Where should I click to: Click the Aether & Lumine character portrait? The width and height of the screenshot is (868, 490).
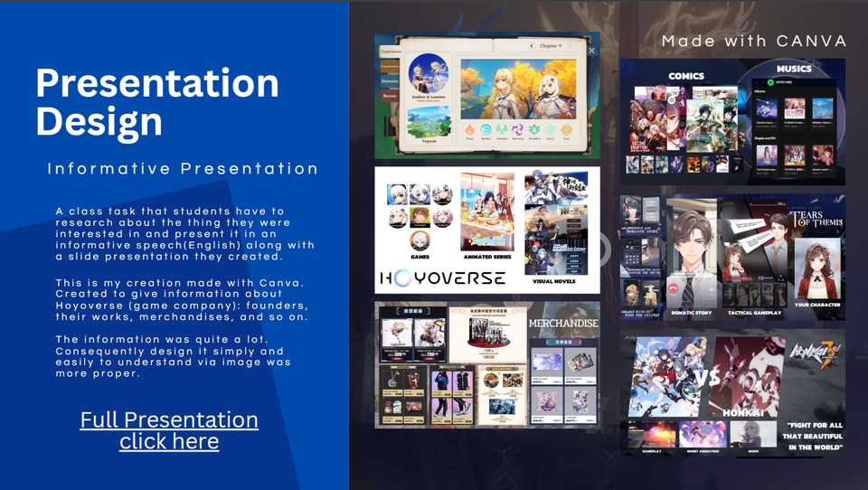point(428,74)
